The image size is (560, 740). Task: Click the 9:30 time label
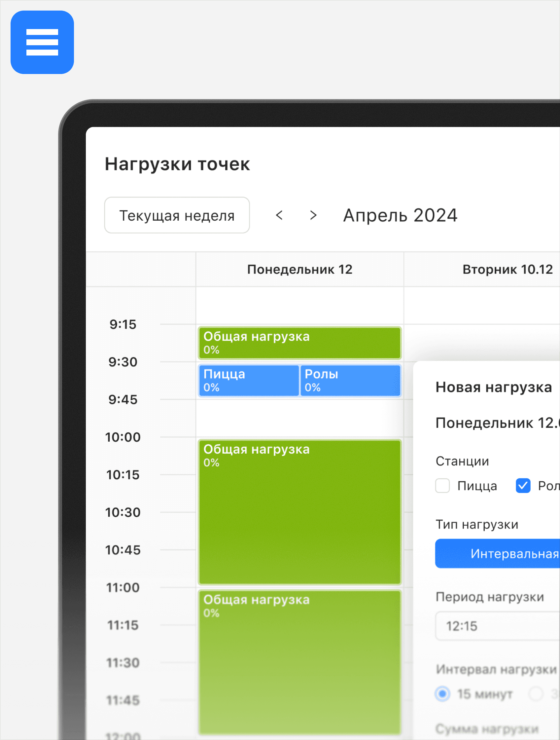tap(123, 362)
